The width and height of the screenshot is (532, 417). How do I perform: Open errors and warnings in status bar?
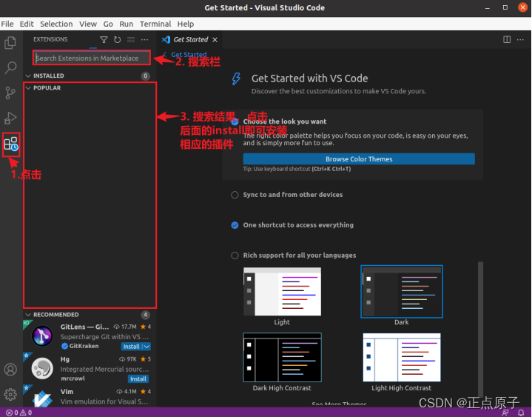coord(19,413)
